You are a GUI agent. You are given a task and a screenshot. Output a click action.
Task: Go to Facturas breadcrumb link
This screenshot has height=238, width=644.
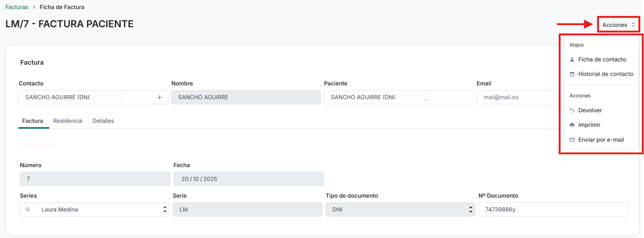coord(17,7)
